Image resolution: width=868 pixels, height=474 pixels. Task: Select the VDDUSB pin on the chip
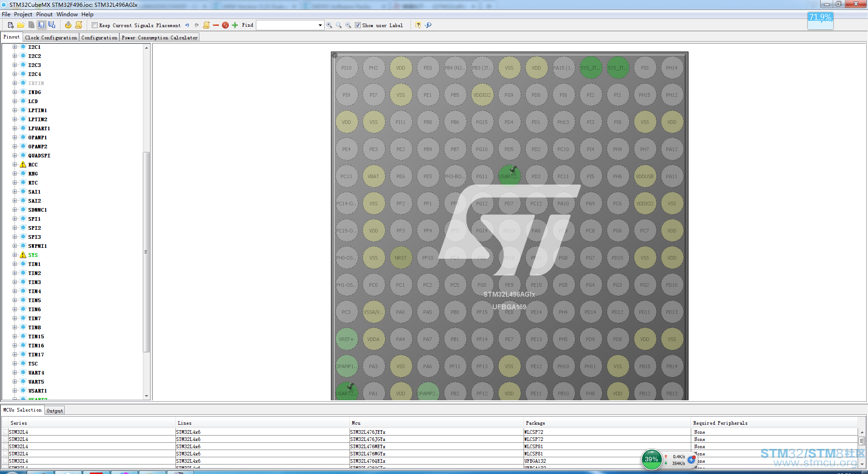[x=645, y=176]
